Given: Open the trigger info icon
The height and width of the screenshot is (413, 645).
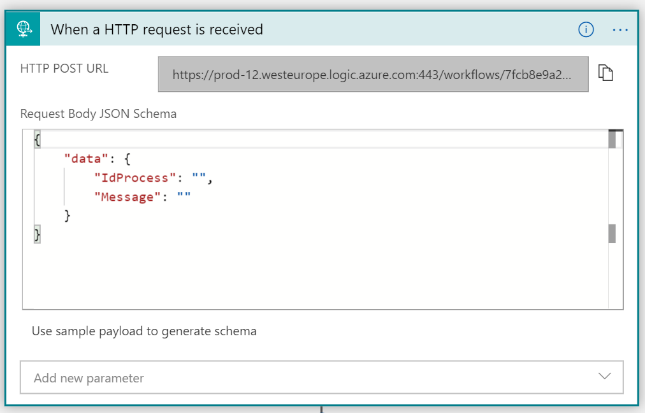Looking at the screenshot, I should (x=586, y=29).
